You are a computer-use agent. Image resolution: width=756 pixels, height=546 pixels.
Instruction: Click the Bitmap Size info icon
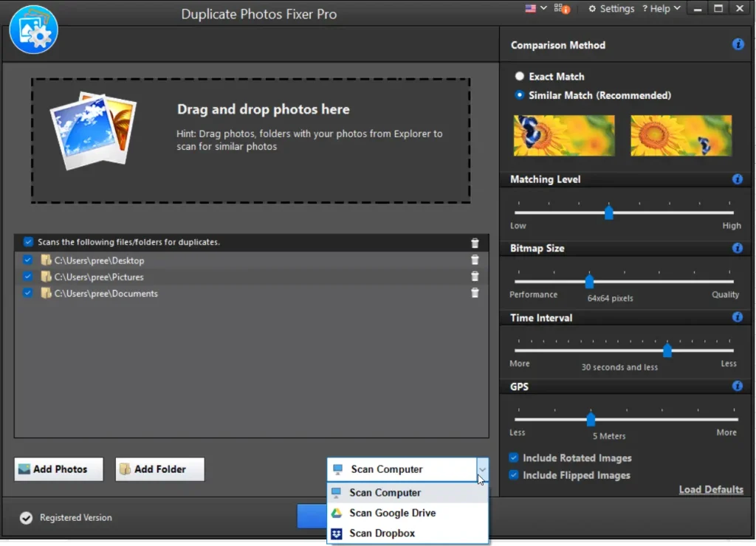point(738,248)
